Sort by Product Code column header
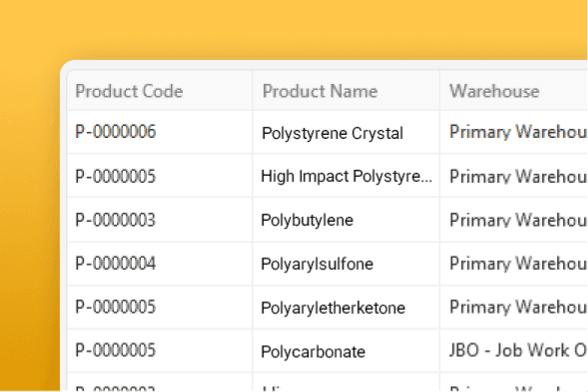Image resolution: width=588 pixels, height=392 pixels. [x=129, y=91]
